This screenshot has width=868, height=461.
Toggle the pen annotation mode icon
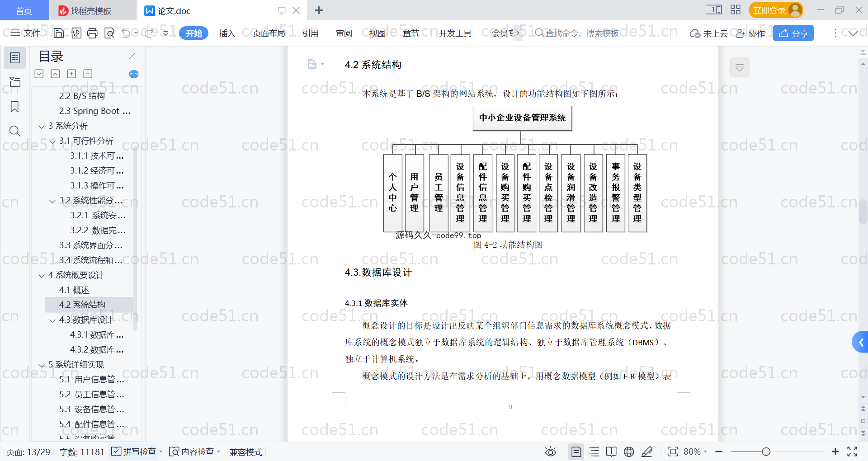pos(647,452)
